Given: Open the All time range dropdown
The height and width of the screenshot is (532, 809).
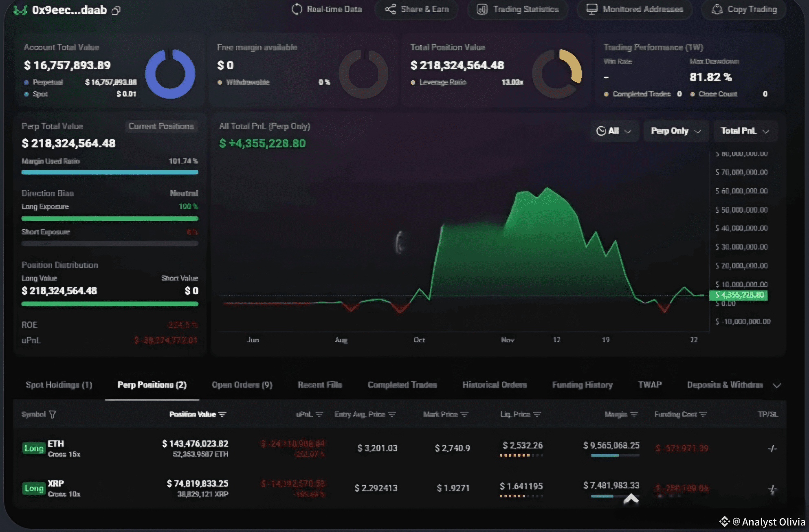Looking at the screenshot, I should 614,131.
